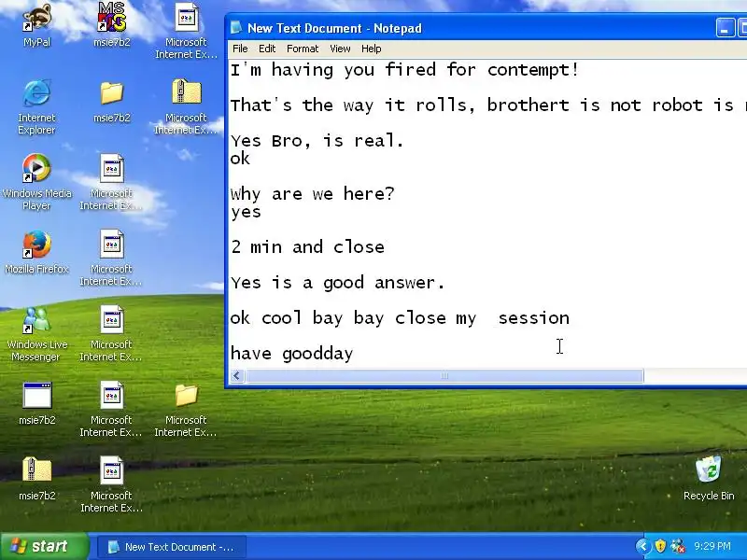Viewport: 747px width, 560px height.
Task: Click the 9:29 PM system clock
Action: [x=712, y=546]
